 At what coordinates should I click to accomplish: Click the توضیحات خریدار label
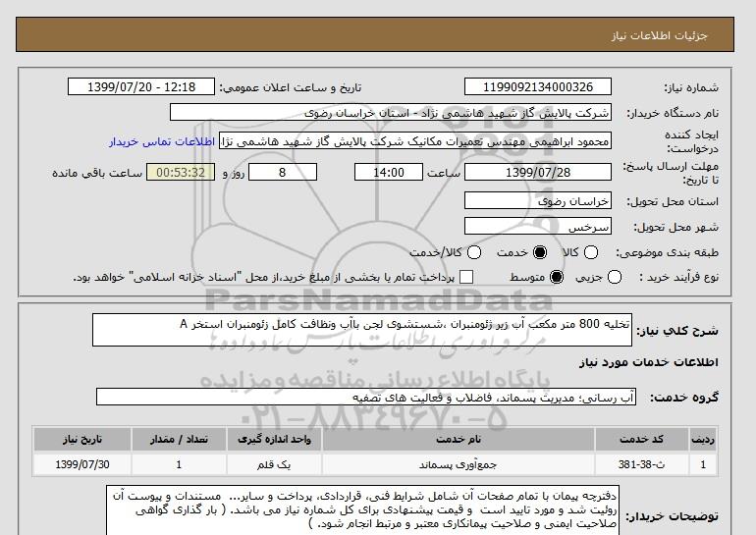[673, 516]
